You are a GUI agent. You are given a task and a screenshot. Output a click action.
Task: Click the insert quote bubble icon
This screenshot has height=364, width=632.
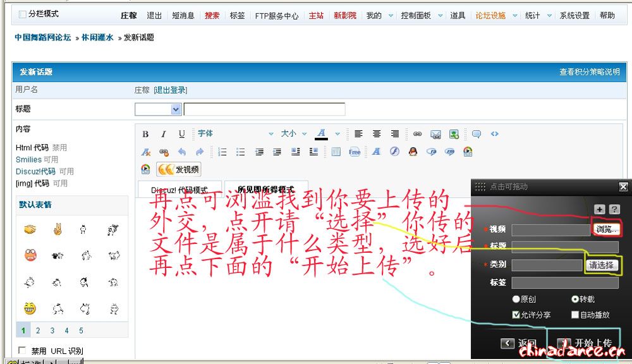click(477, 134)
